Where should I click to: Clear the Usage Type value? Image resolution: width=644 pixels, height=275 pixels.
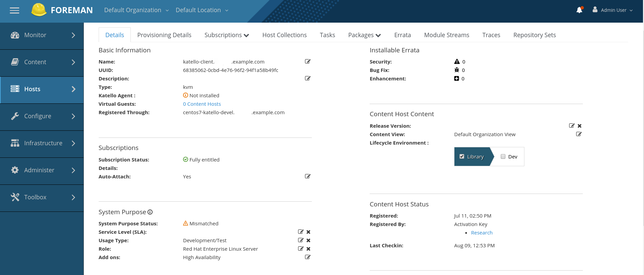click(x=308, y=241)
